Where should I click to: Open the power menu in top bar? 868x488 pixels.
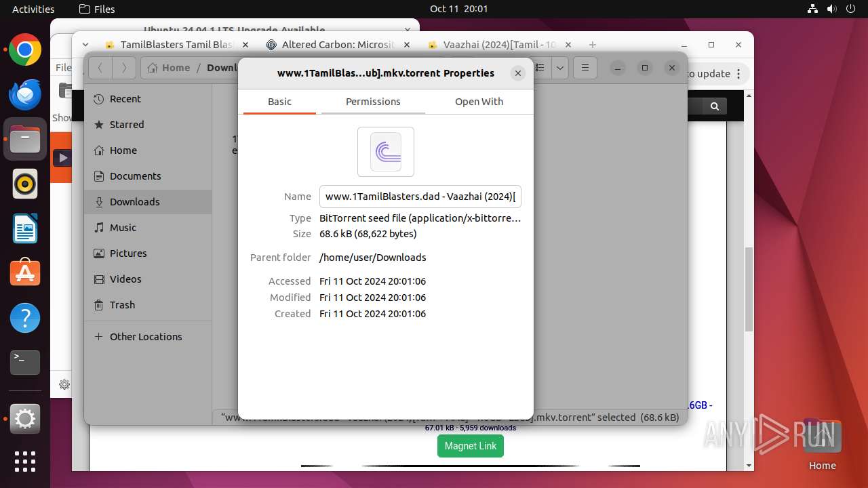(x=850, y=9)
